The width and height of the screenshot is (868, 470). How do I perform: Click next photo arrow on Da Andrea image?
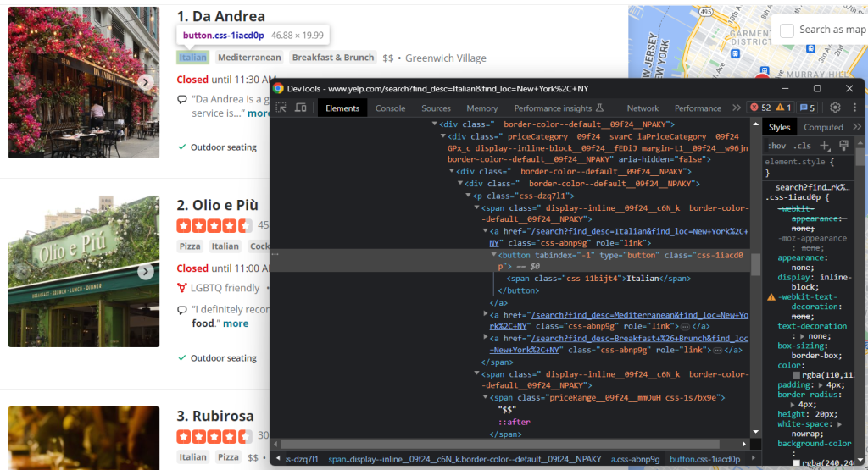[x=146, y=82]
